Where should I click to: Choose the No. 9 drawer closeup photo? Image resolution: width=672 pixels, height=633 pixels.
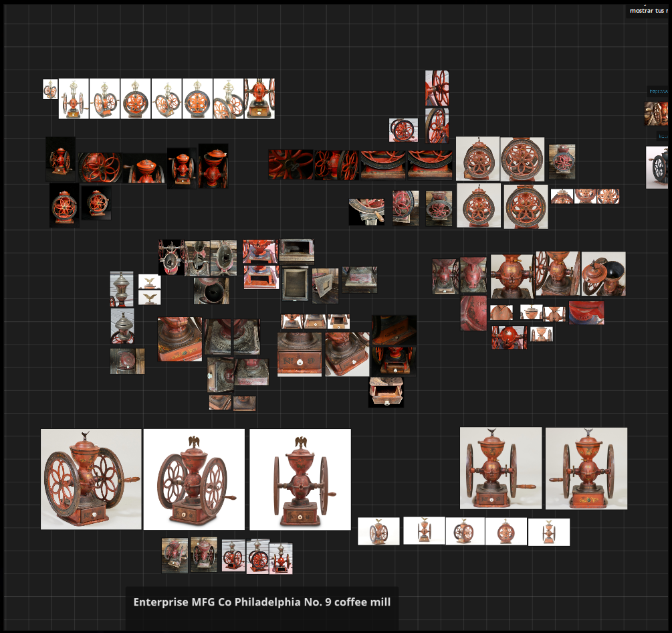[x=299, y=354]
